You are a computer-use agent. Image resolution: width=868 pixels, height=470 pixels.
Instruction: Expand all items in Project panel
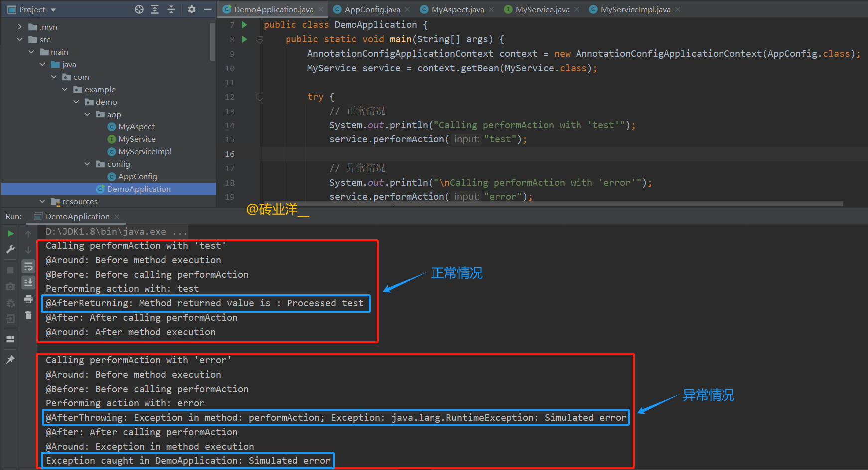click(x=155, y=9)
